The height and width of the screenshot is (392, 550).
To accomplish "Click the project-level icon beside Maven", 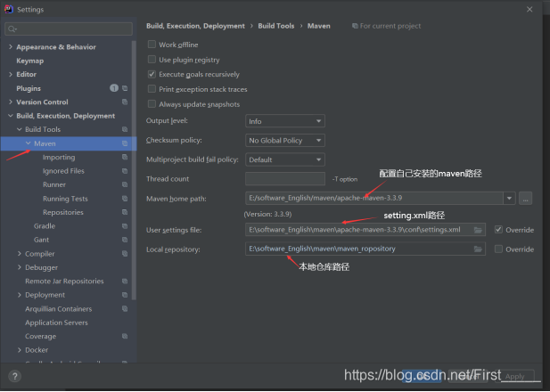I will 125,143.
